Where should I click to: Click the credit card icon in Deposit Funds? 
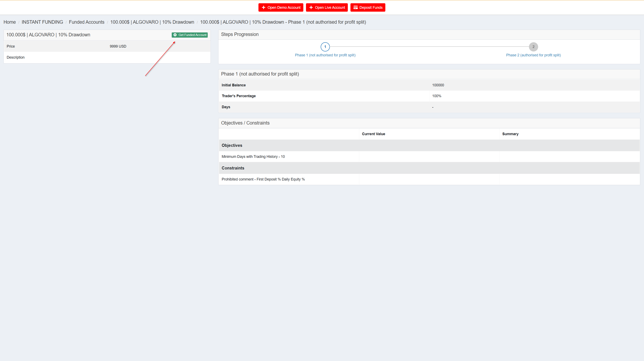point(356,8)
